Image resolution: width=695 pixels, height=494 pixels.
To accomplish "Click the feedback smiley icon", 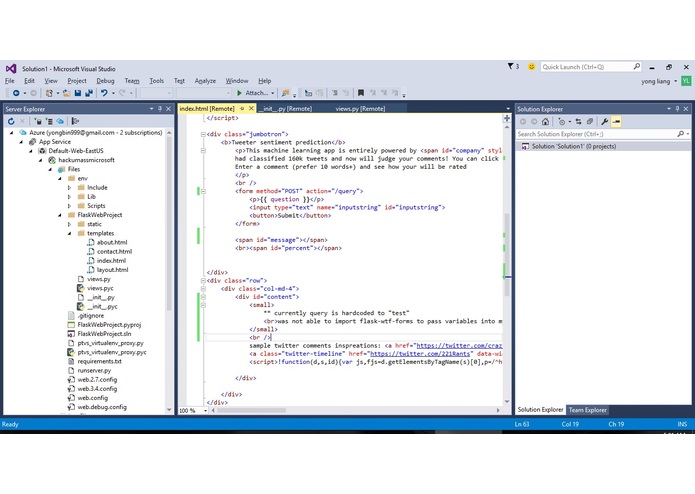I will (x=531, y=66).
